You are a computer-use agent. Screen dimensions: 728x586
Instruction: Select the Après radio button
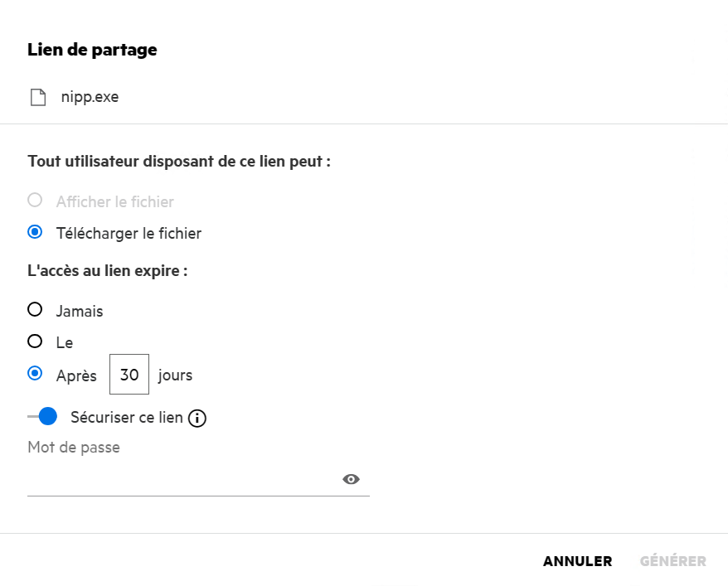click(35, 374)
